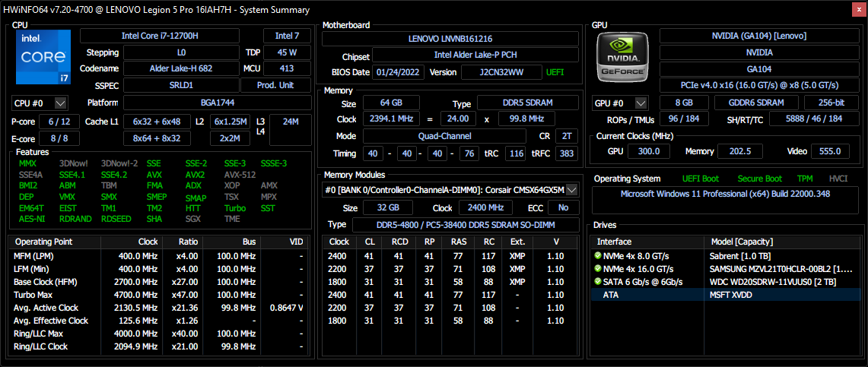The height and width of the screenshot is (367, 868).
Task: Click the GDDR6 SDRAM field
Action: click(x=756, y=103)
